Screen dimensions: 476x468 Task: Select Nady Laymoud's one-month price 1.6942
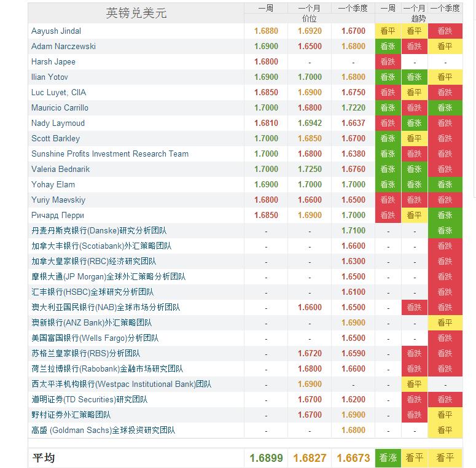pos(310,123)
